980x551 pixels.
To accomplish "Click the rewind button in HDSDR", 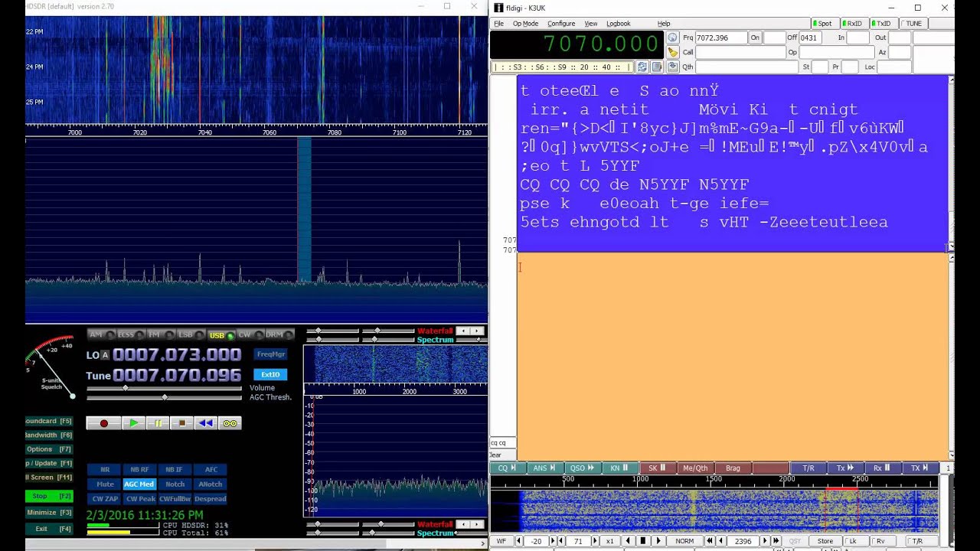I will coord(205,423).
